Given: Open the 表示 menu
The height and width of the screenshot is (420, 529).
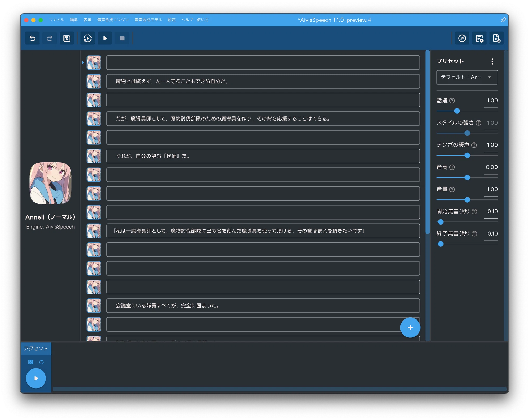Looking at the screenshot, I should pyautogui.click(x=87, y=20).
